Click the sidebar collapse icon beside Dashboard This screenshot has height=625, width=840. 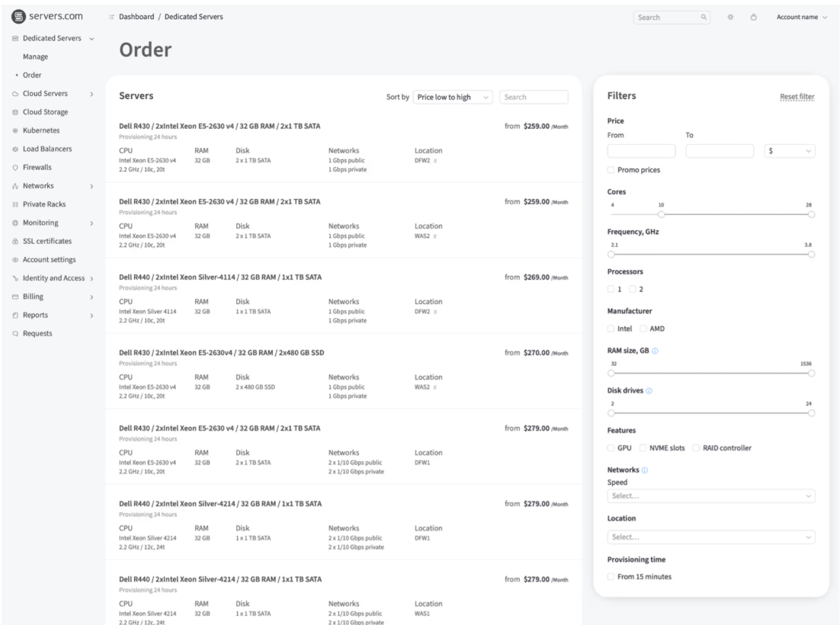[112, 17]
